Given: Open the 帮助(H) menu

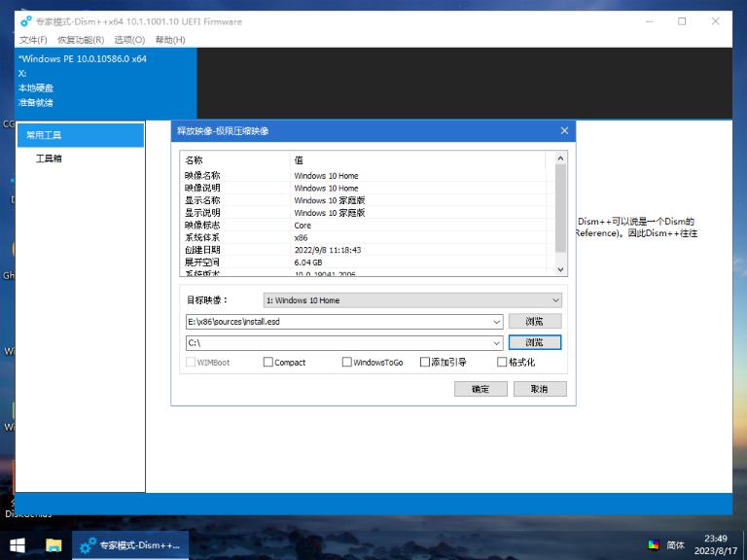Looking at the screenshot, I should click(170, 40).
